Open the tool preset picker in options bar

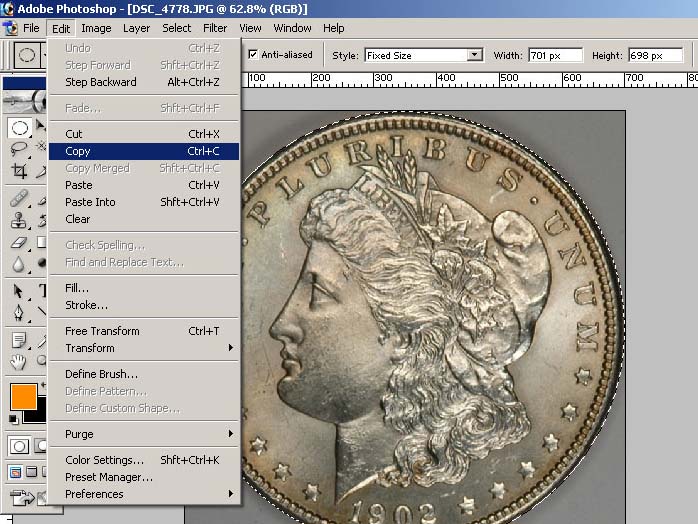(x=28, y=55)
